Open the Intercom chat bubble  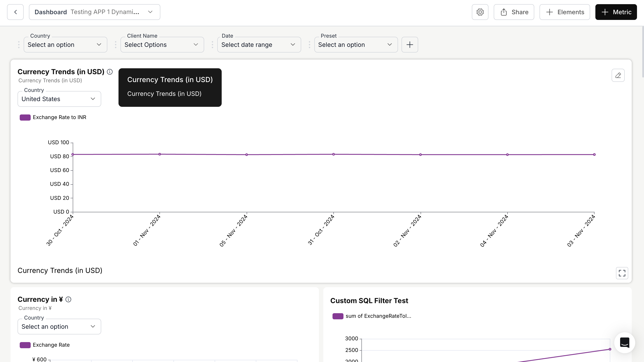624,343
